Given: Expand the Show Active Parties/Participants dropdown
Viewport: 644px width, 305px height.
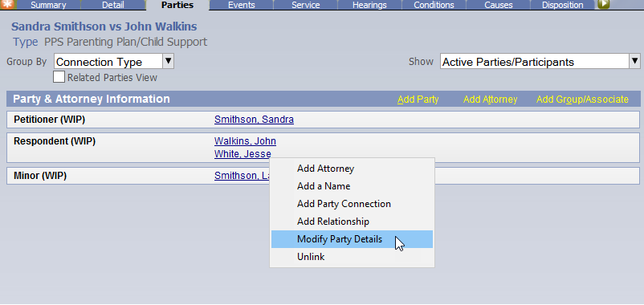Looking at the screenshot, I should point(540,62).
